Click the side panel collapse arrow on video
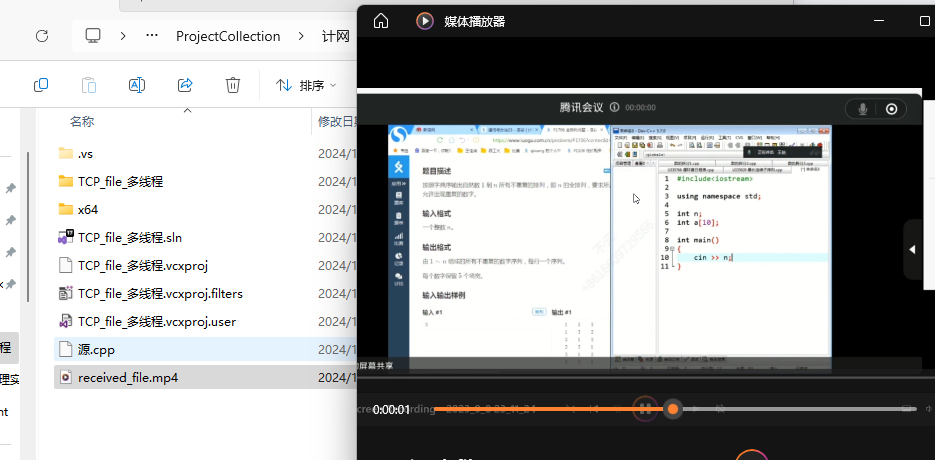935x460 pixels. (912, 249)
